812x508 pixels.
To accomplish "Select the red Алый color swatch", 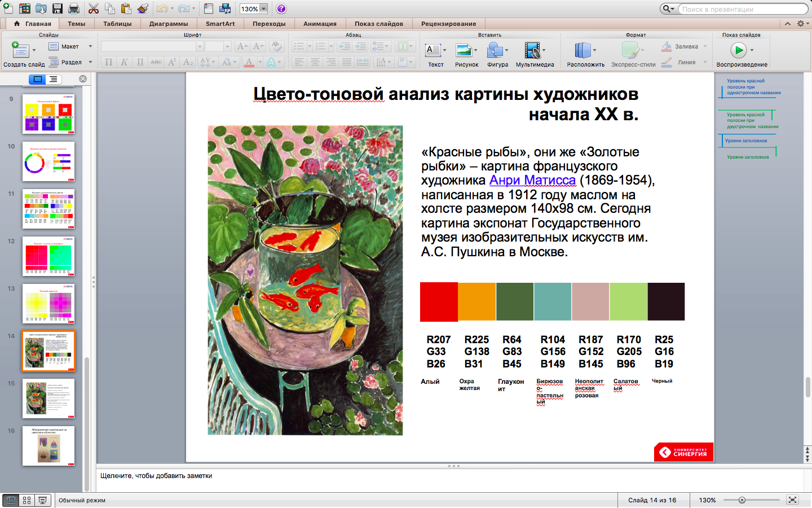I will (439, 302).
